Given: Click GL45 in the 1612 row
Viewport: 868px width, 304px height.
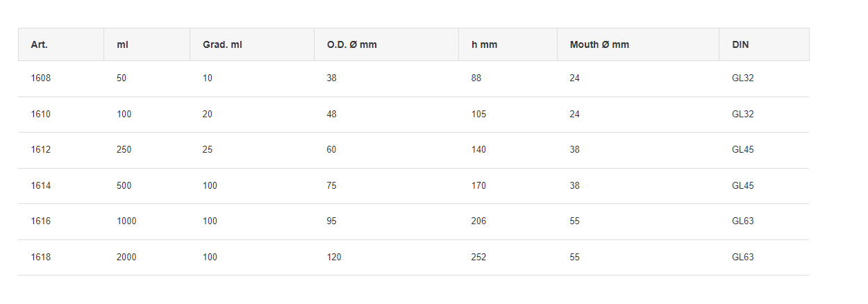Looking at the screenshot, I should point(743,150).
